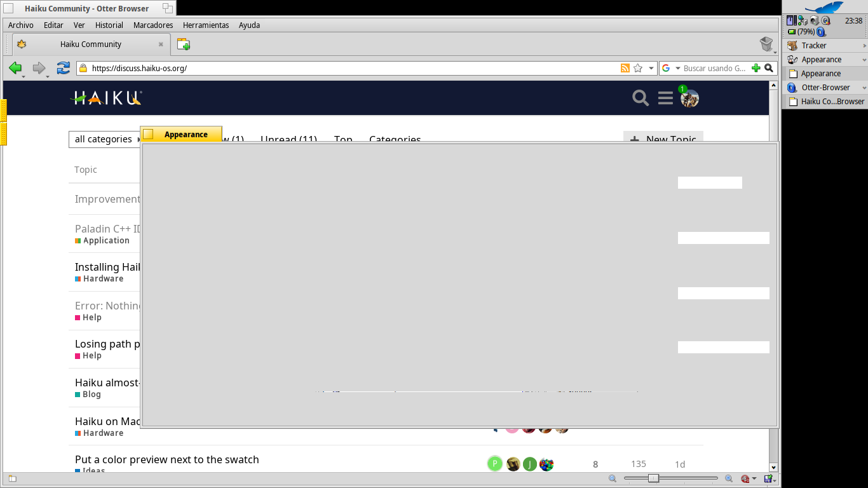
Task: Reload the page with blue arrows icon
Action: tap(63, 68)
